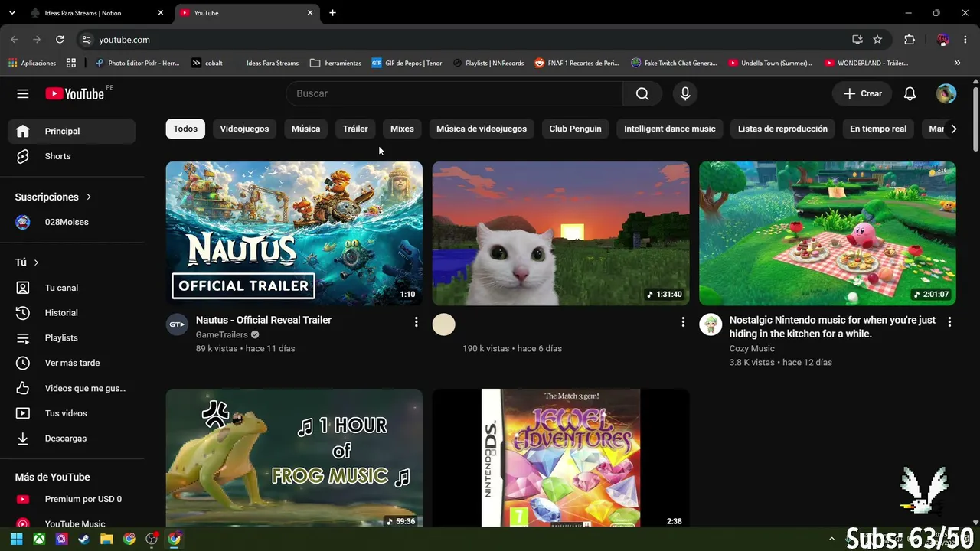Open the Chrome tab search dropdown
Screen dimensions: 980x551
12,13
